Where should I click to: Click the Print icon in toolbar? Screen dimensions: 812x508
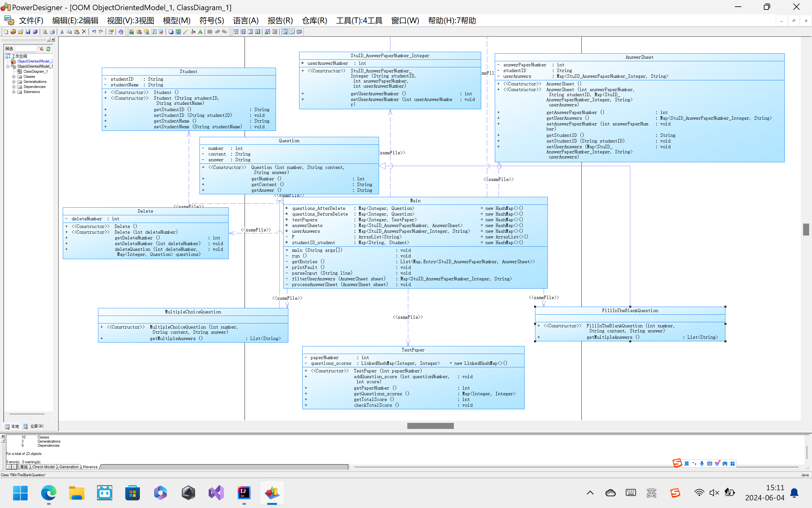pos(52,32)
